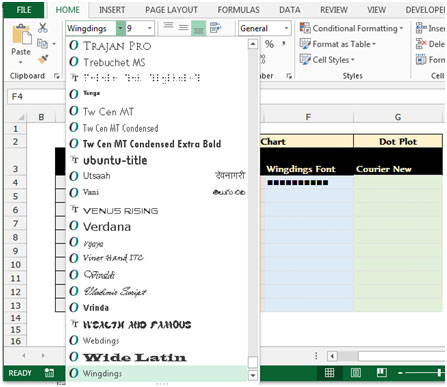Click horizontal scrollbar left arrow
This screenshot has height=387, width=447.
332,356
